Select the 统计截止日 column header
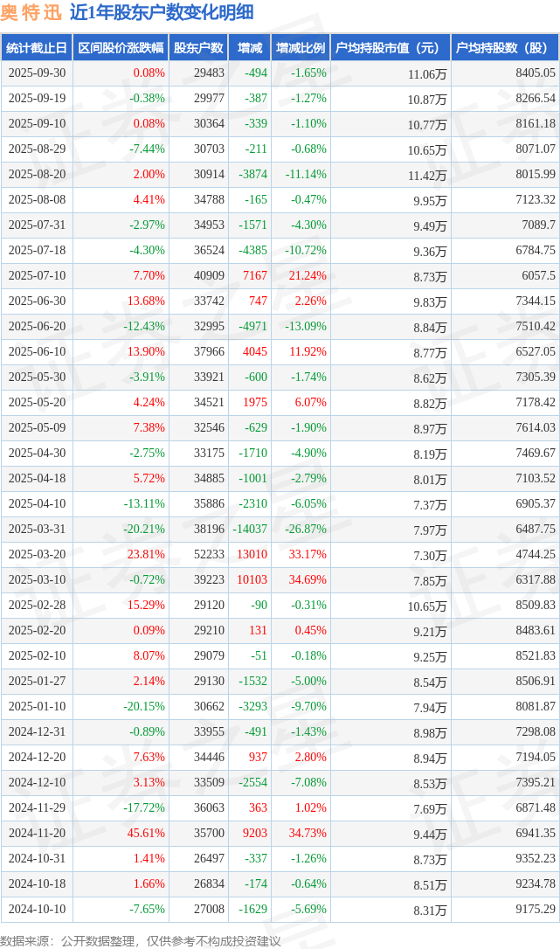Viewport: 560px width, 949px height. click(36, 48)
